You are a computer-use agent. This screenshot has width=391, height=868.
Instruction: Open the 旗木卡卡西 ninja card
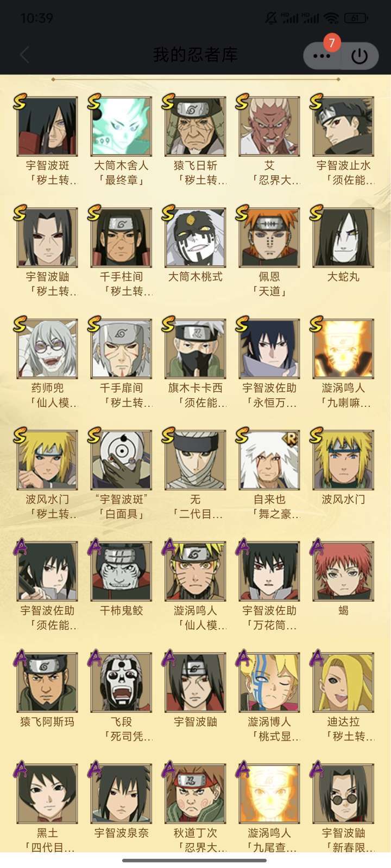tap(195, 349)
